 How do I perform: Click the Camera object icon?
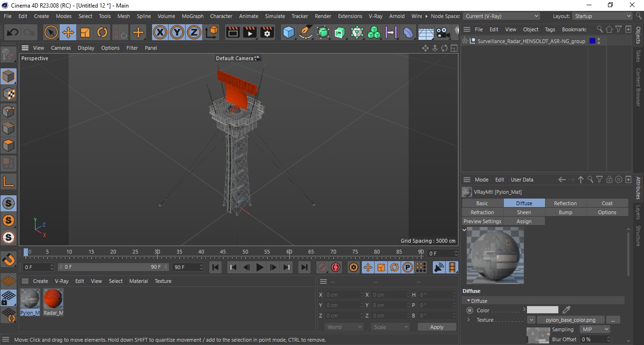click(x=443, y=33)
